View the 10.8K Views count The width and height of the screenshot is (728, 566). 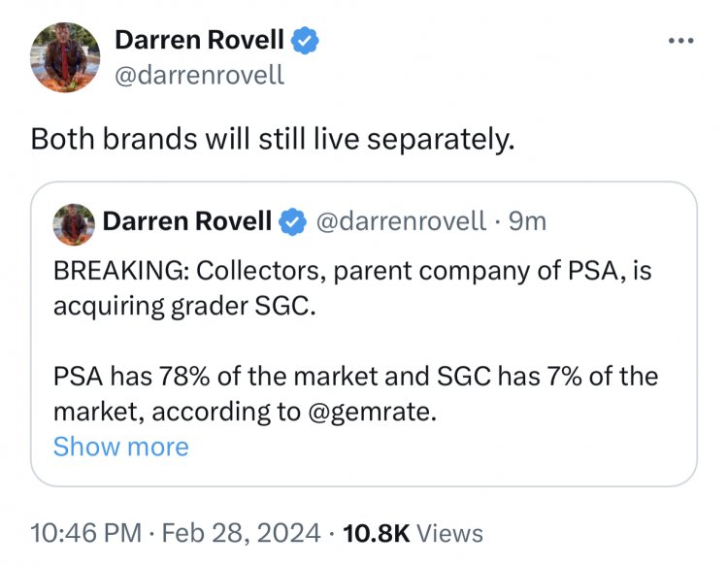click(413, 533)
